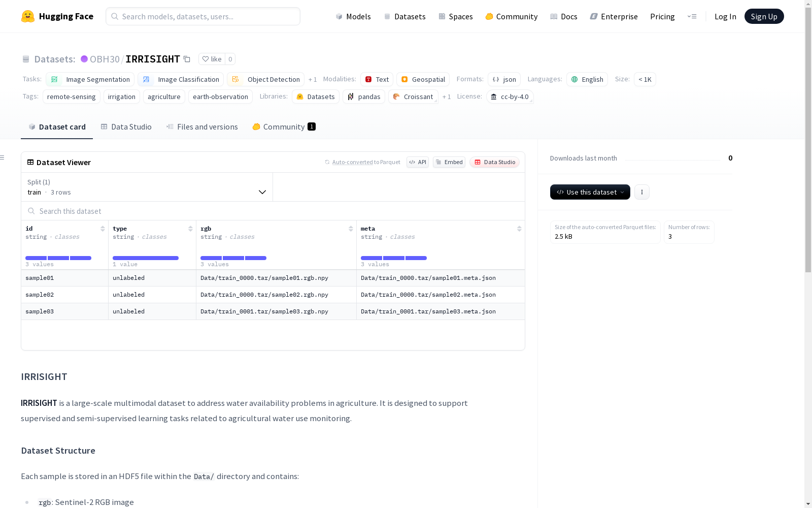This screenshot has height=508, width=812.
Task: Focus the main search models field
Action: point(203,16)
